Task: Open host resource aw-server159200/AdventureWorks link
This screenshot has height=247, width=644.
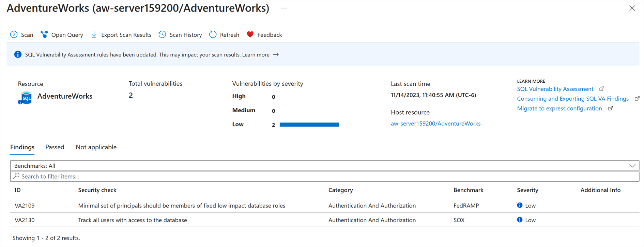Action: point(435,123)
